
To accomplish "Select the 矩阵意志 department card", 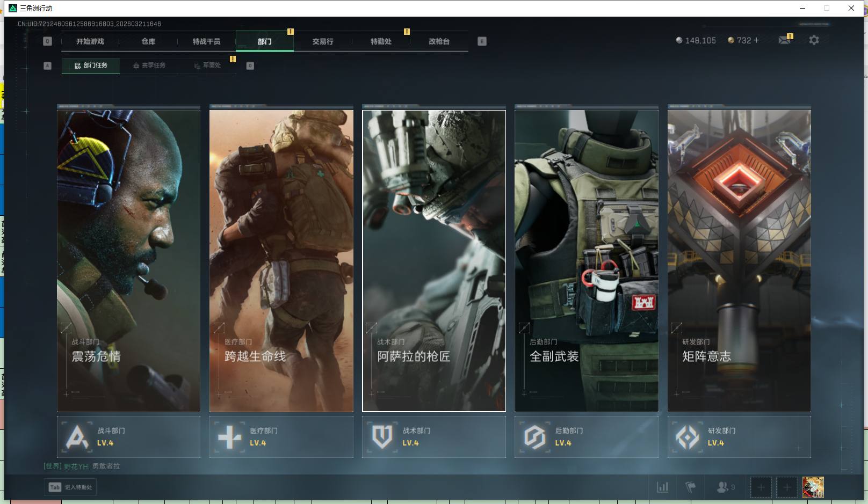I will [x=739, y=260].
